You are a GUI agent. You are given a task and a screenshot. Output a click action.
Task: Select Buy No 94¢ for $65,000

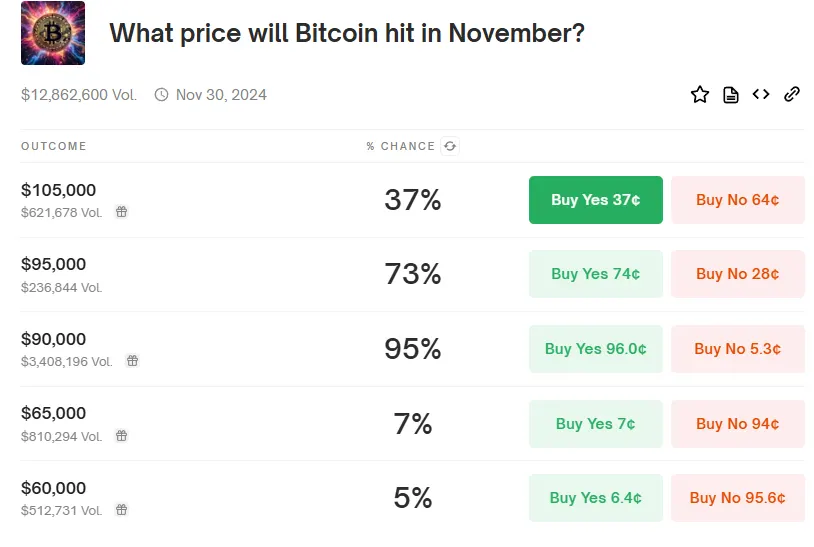click(737, 424)
